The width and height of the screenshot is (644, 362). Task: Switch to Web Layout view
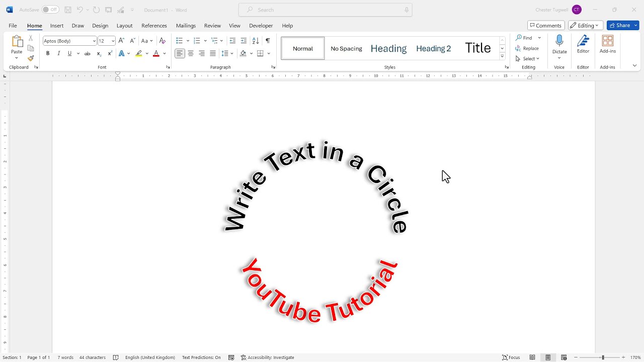(564, 357)
